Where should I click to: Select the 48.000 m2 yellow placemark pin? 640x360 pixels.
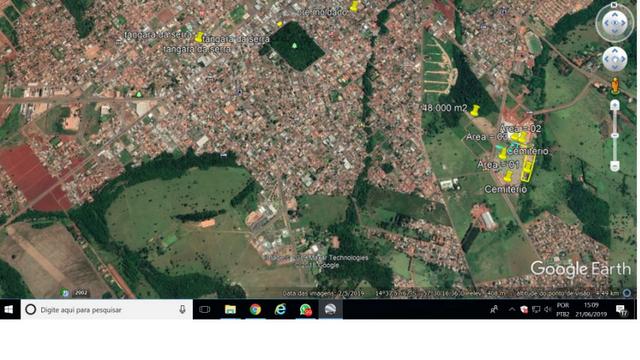coord(475,110)
